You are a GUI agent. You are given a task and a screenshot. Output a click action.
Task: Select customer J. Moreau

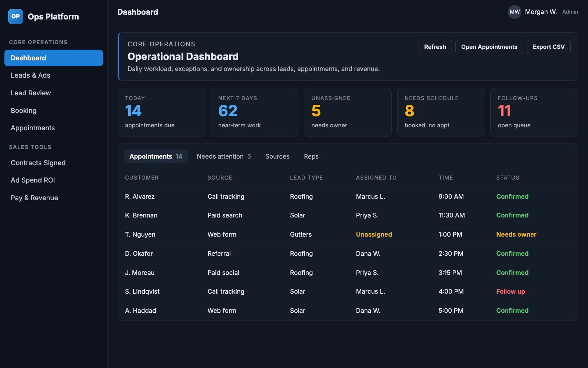(140, 273)
